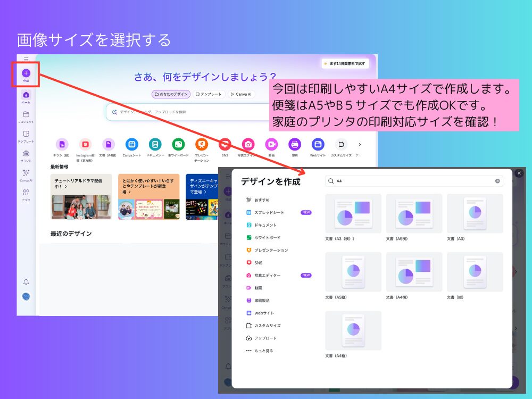Select the 文書（A4縦）thumbnail
Screen dimensions: 532x399
353,330
